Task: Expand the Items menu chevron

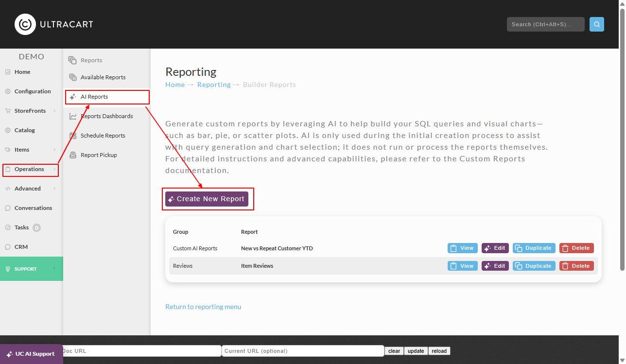Action: tap(54, 150)
